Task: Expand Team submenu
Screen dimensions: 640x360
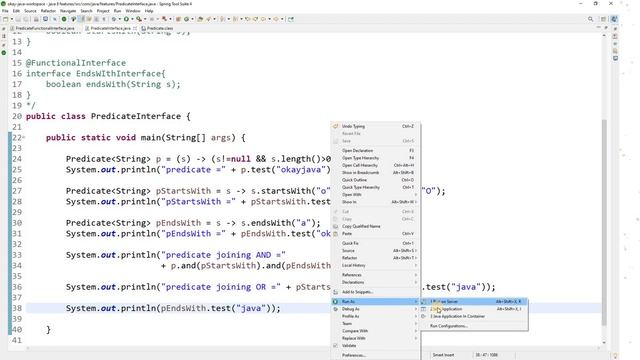Action: tap(375, 324)
